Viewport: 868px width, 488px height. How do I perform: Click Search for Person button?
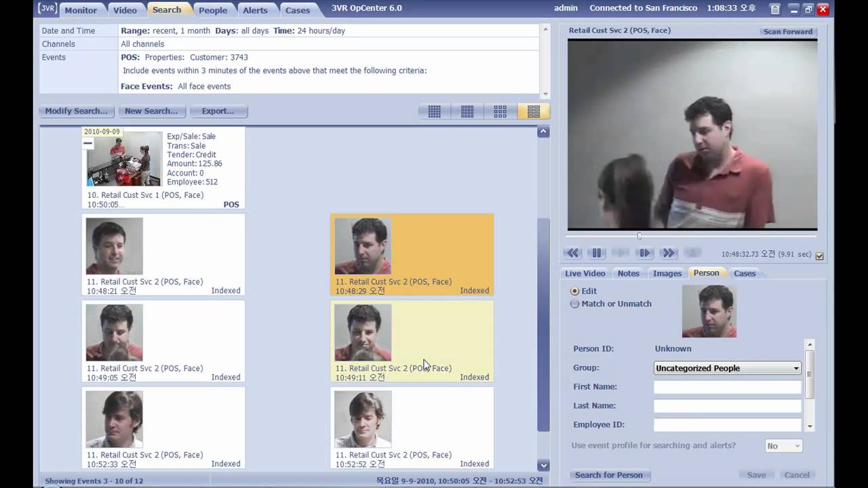(609, 475)
